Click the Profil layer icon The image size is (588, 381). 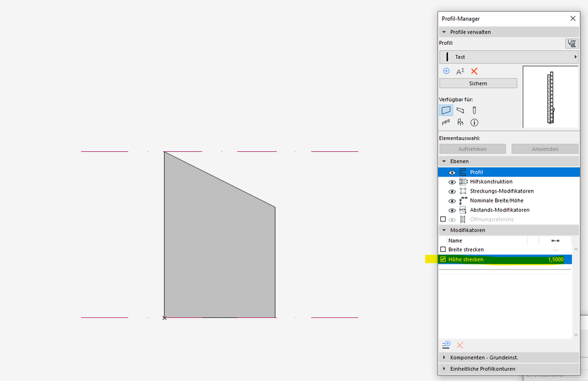coord(463,172)
